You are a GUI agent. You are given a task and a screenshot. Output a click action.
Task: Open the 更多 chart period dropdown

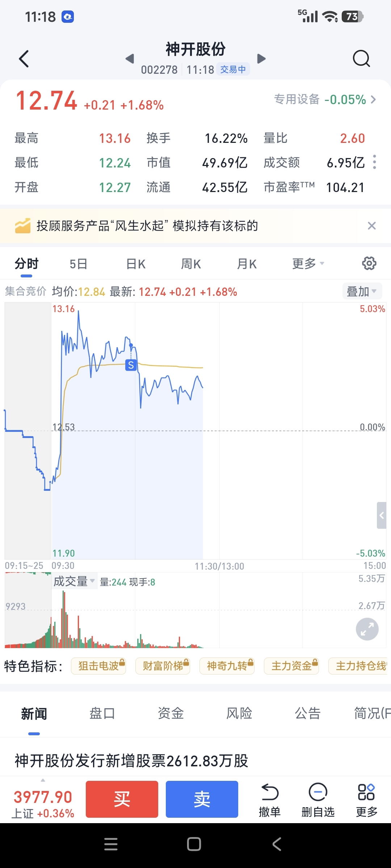click(x=308, y=264)
